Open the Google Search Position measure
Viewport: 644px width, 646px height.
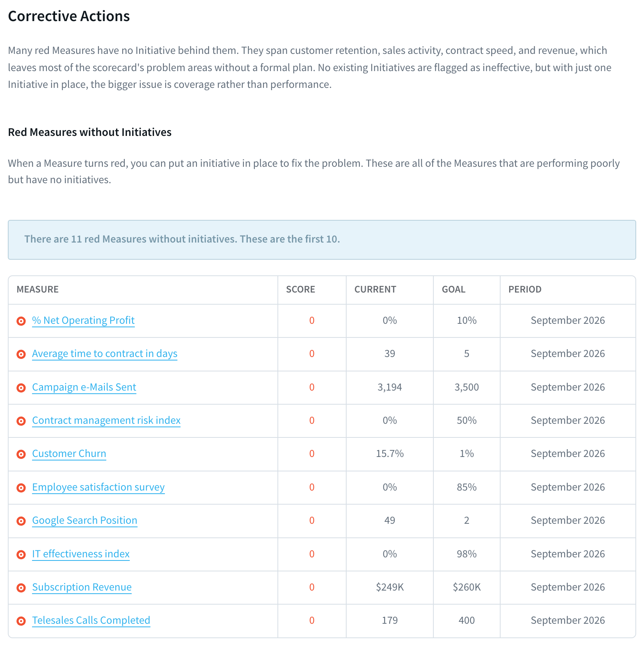[x=85, y=520]
